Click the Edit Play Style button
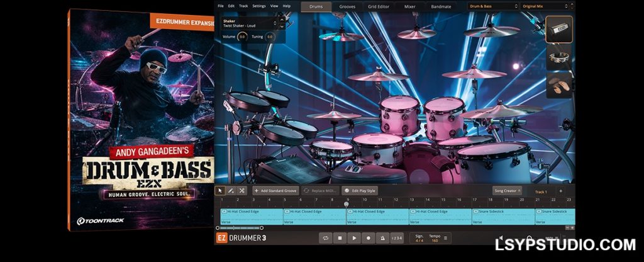 point(360,191)
